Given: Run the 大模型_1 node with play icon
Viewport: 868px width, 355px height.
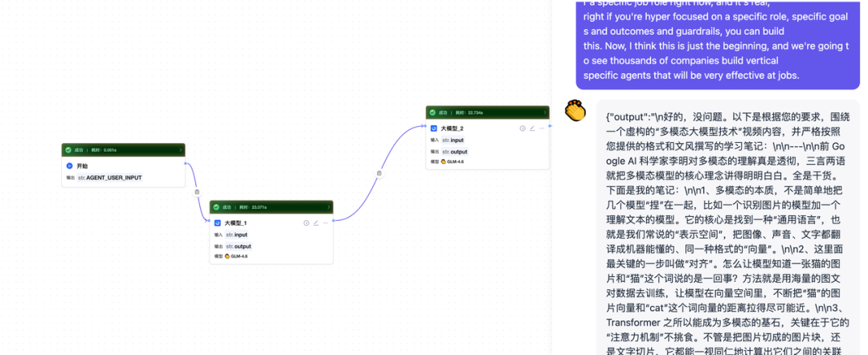Looking at the screenshot, I should click(x=306, y=222).
